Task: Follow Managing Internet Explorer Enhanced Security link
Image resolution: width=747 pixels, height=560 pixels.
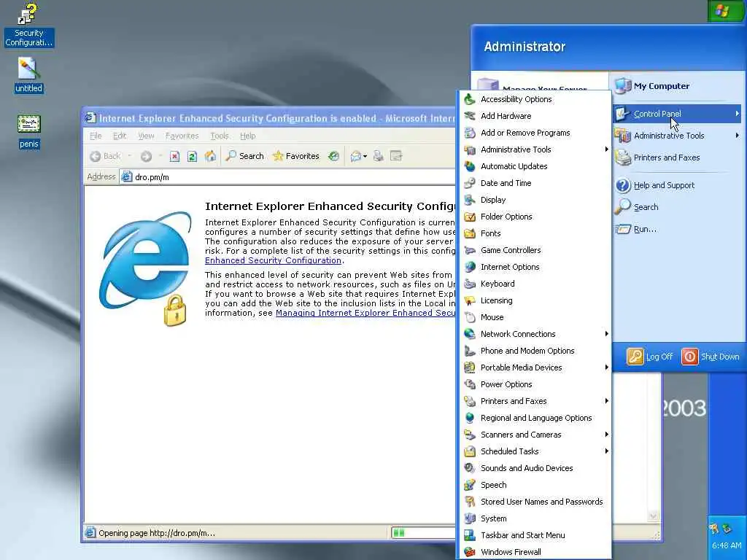Action: point(365,313)
